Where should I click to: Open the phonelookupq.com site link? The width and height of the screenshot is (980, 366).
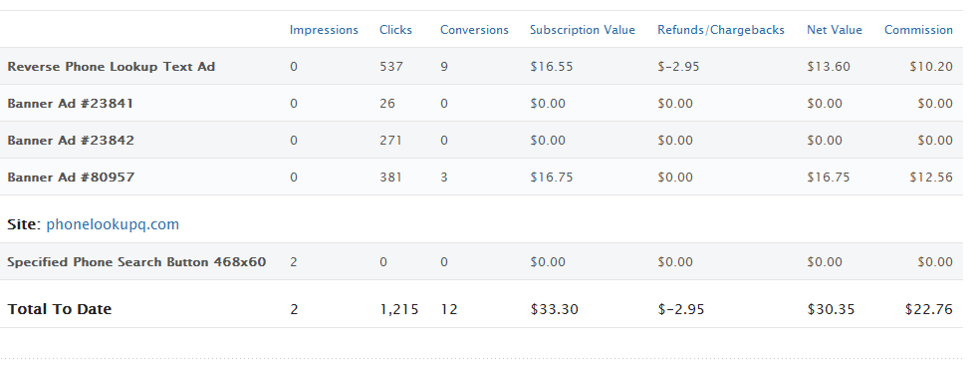[113, 224]
